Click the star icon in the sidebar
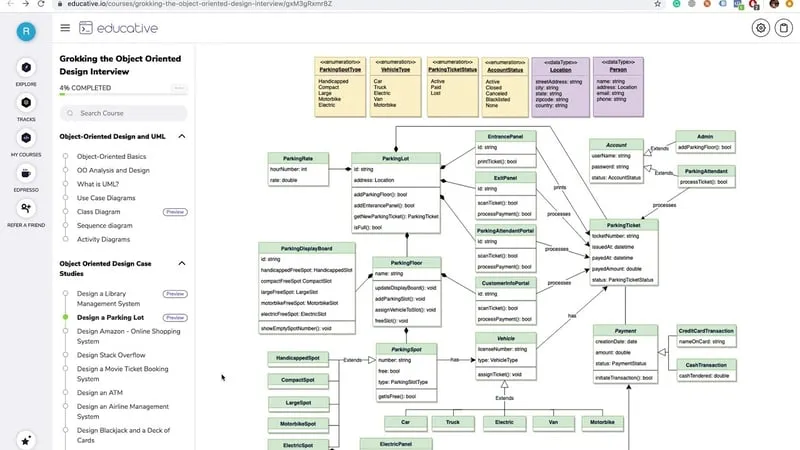The width and height of the screenshot is (800, 450). pos(26,440)
